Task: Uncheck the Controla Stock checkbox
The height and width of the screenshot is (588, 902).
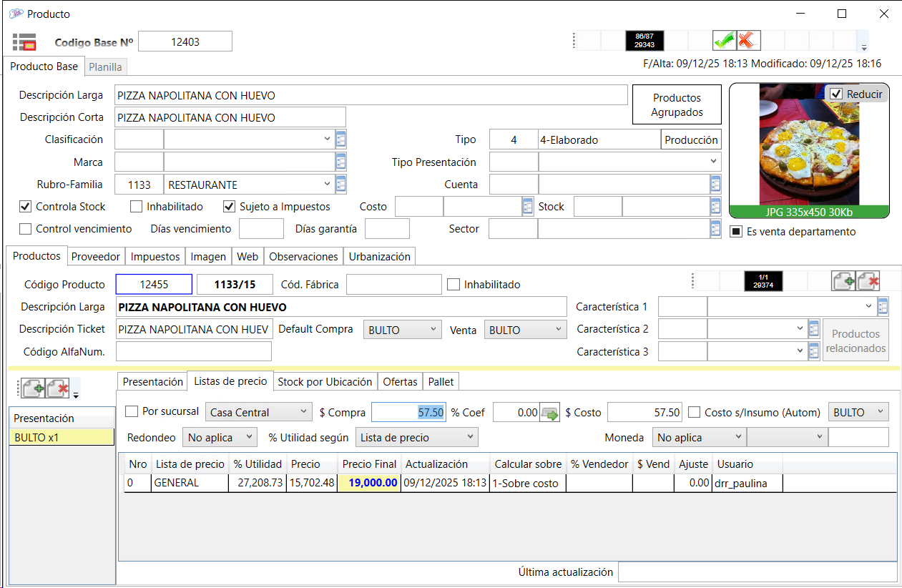Action: (x=26, y=207)
